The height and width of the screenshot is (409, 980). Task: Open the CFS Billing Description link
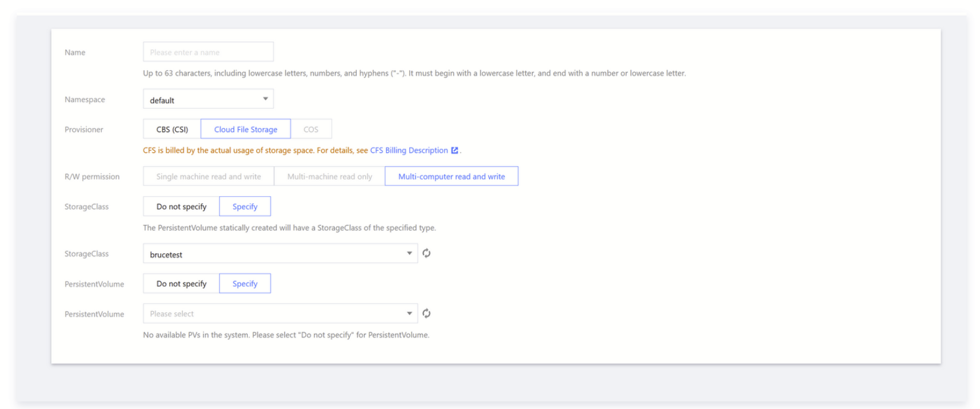pos(409,150)
